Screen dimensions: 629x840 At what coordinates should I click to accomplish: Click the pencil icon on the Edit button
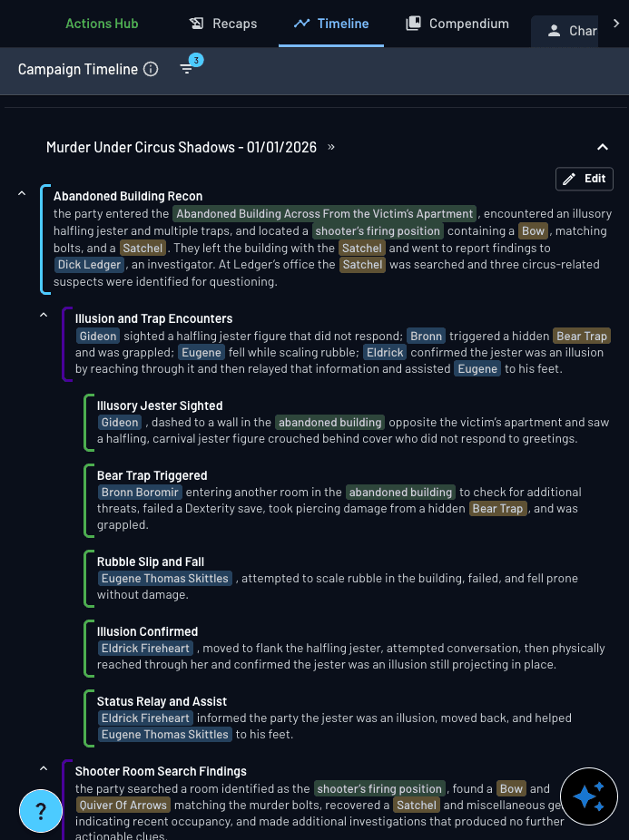[x=571, y=179]
